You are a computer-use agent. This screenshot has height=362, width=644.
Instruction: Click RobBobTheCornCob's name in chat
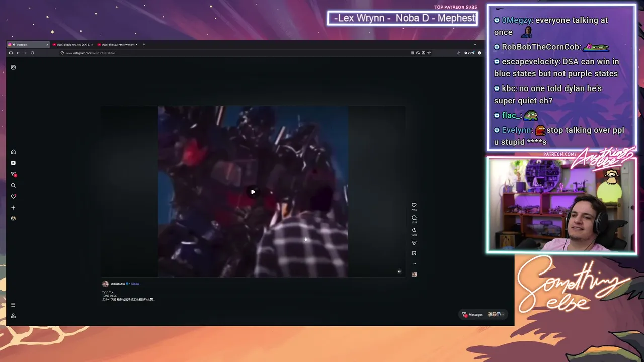(x=541, y=47)
